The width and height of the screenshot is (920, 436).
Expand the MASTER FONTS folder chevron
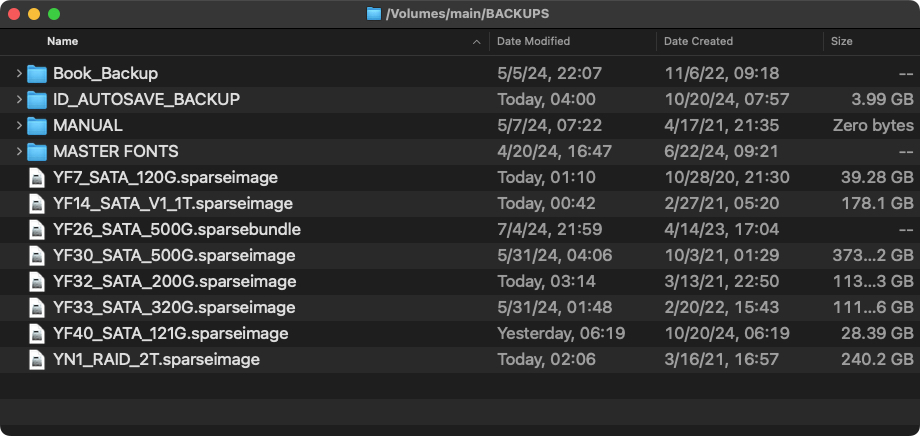pyautogui.click(x=19, y=151)
